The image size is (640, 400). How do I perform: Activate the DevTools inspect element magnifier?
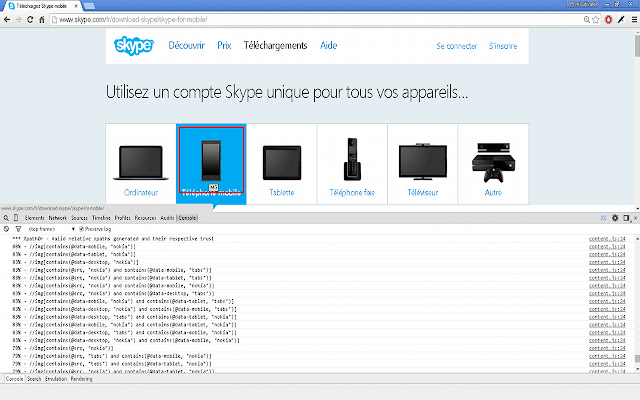(6, 218)
